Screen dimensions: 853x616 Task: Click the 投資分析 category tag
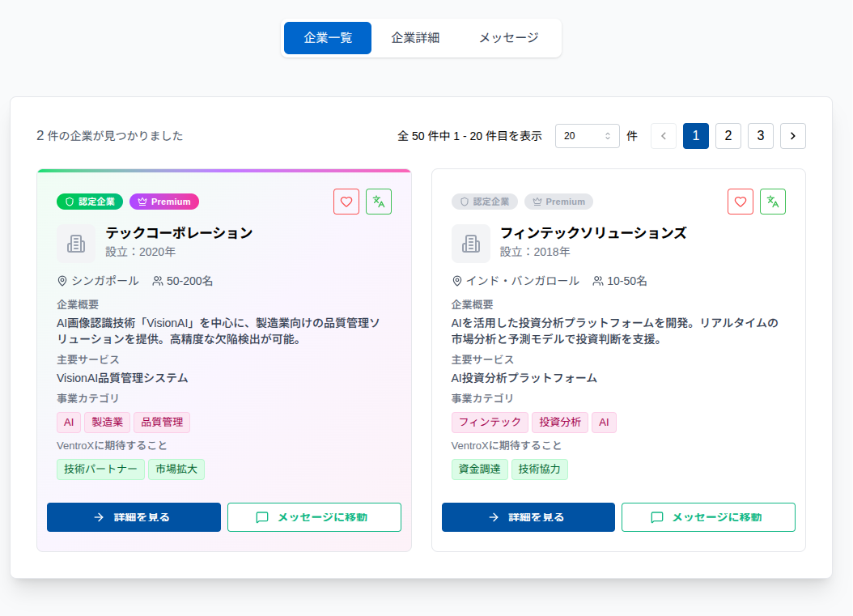[560, 423]
